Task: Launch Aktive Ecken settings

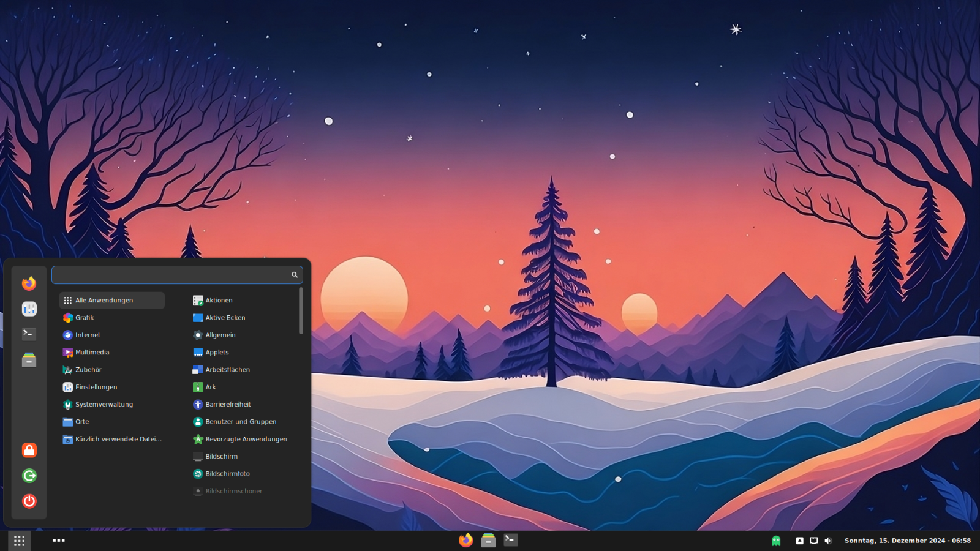Action: pyautogui.click(x=225, y=318)
